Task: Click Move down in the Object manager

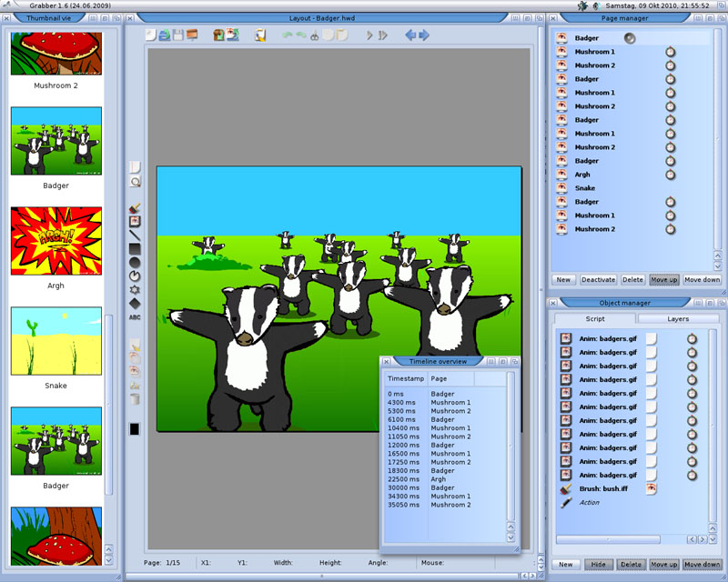Action: tap(702, 565)
